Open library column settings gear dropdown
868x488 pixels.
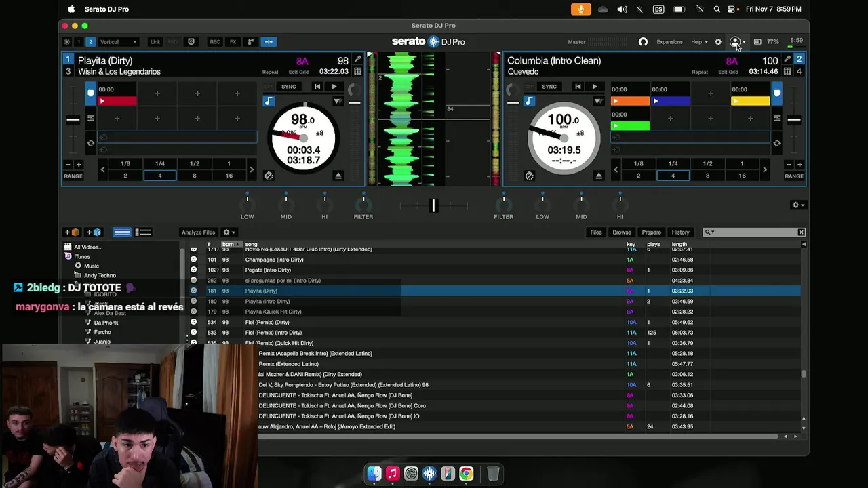click(229, 232)
